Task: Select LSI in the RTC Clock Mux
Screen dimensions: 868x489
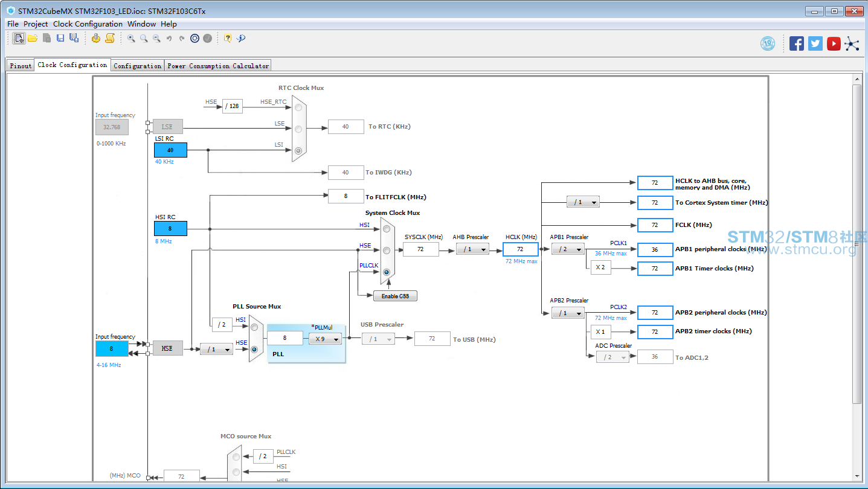Action: (298, 150)
